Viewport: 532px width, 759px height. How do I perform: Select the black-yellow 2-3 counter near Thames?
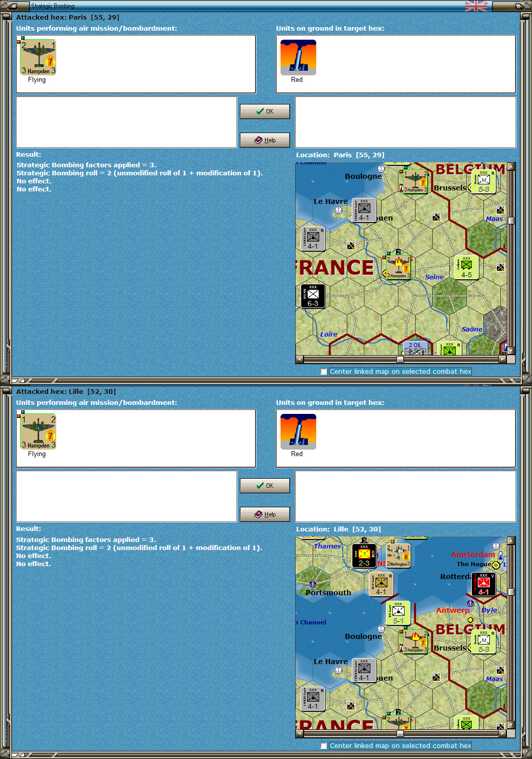click(364, 556)
